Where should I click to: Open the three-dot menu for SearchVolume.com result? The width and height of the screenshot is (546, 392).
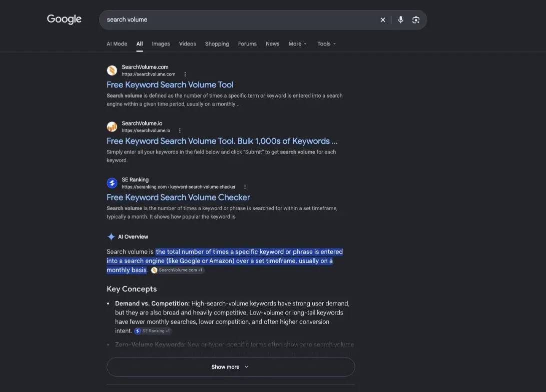[x=185, y=74]
